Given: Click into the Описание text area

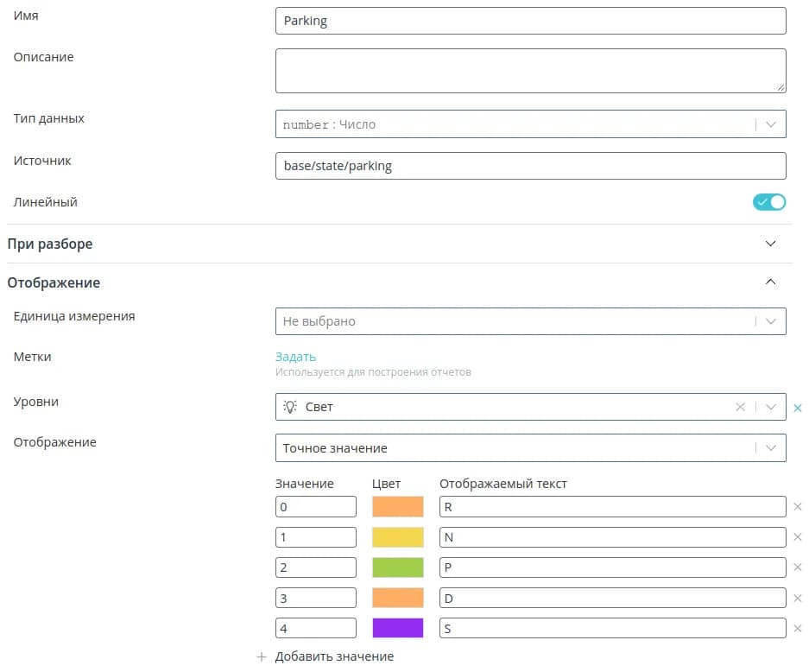Looking at the screenshot, I should (530, 71).
